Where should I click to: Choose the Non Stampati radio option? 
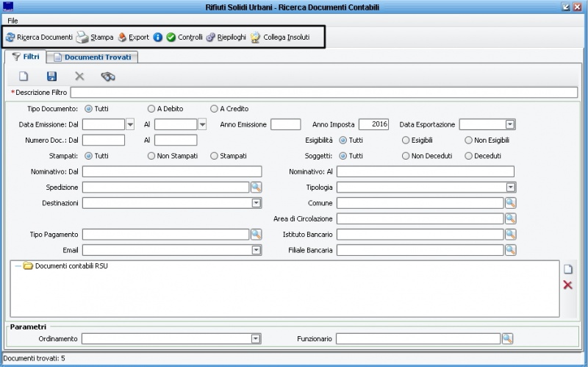coord(151,156)
